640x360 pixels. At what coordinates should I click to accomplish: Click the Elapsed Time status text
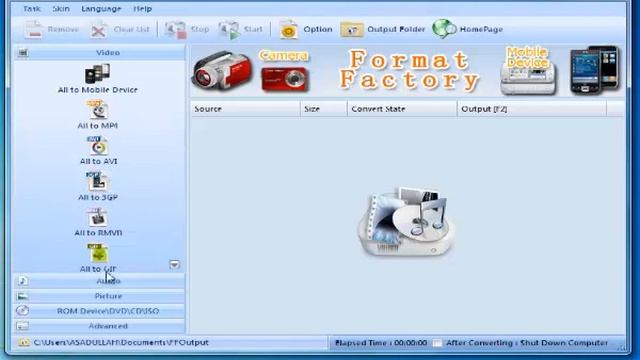[x=381, y=343]
